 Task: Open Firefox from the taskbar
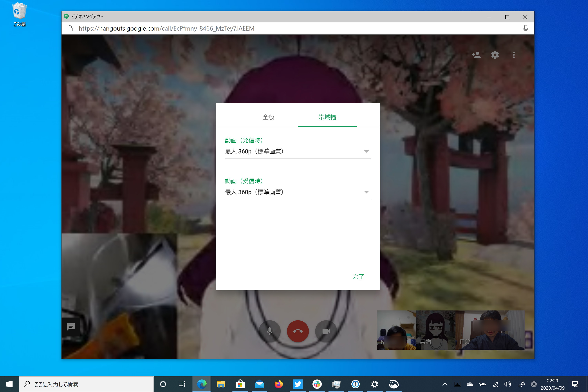point(279,384)
